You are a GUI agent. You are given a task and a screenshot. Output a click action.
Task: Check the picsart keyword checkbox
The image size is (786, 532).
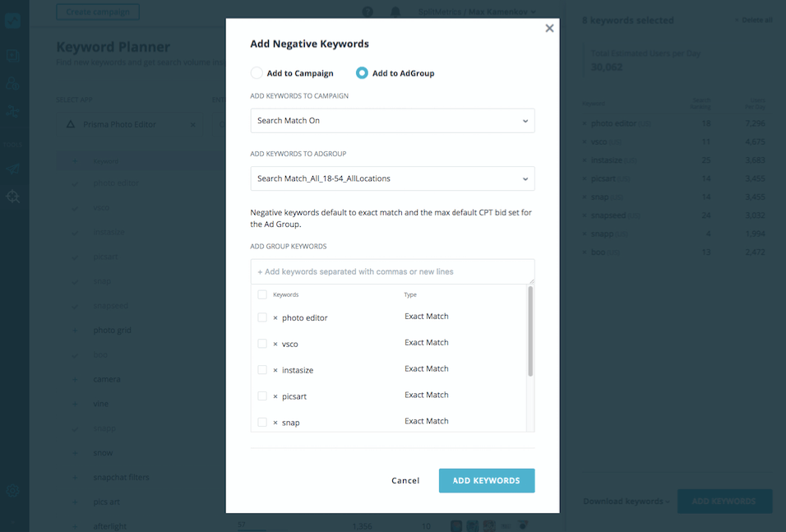pyautogui.click(x=262, y=395)
